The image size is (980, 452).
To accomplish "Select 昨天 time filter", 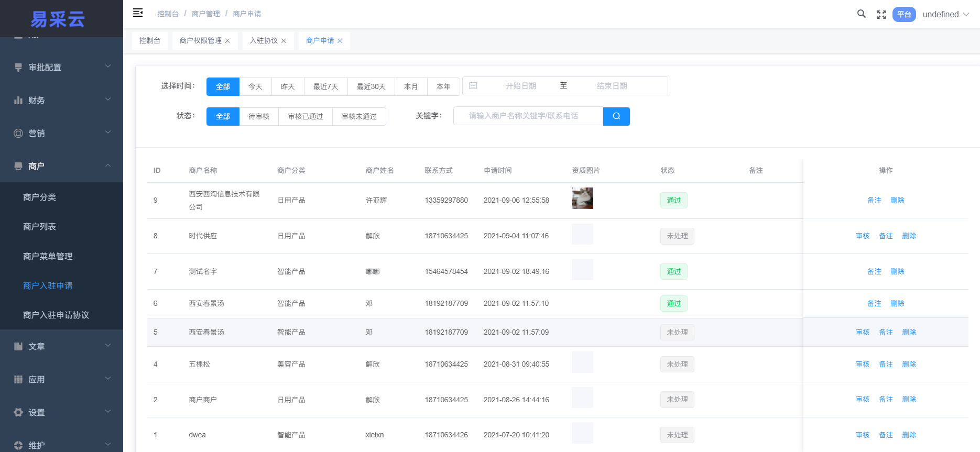I will (x=288, y=86).
